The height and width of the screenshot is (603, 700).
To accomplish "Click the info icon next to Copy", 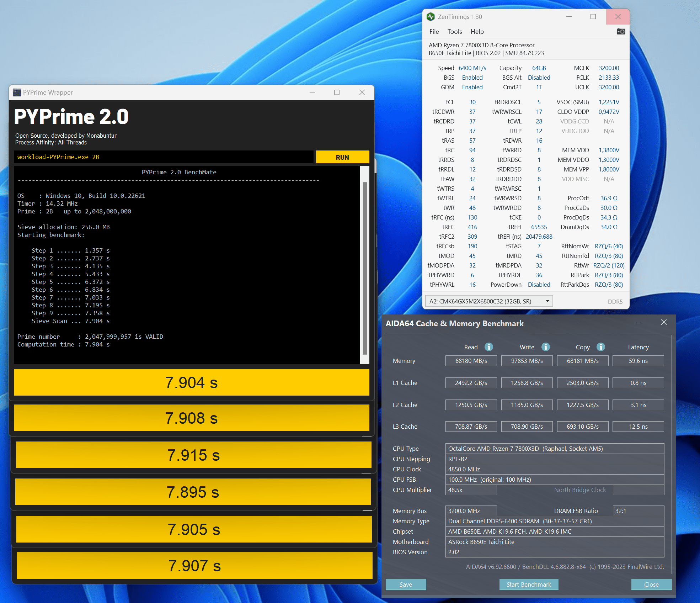I will point(601,347).
